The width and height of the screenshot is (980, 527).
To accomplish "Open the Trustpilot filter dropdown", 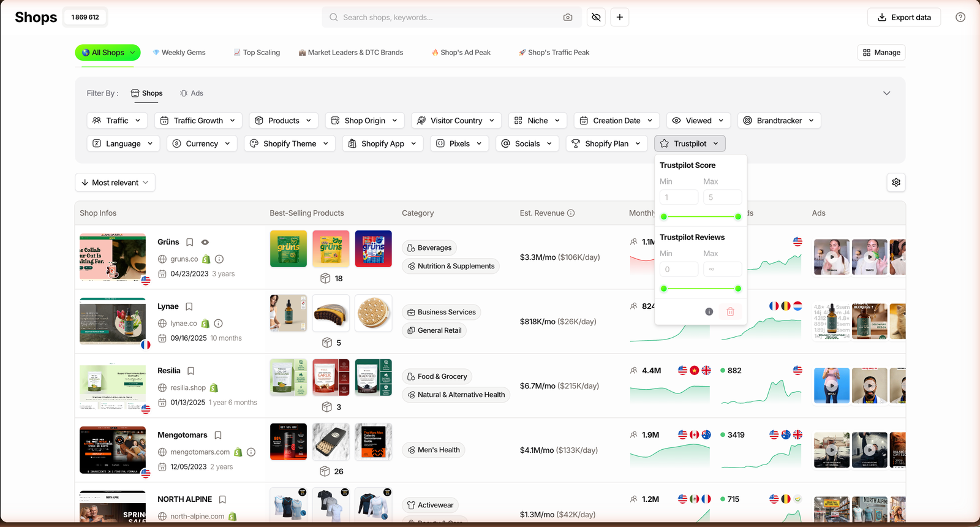I will (x=690, y=143).
